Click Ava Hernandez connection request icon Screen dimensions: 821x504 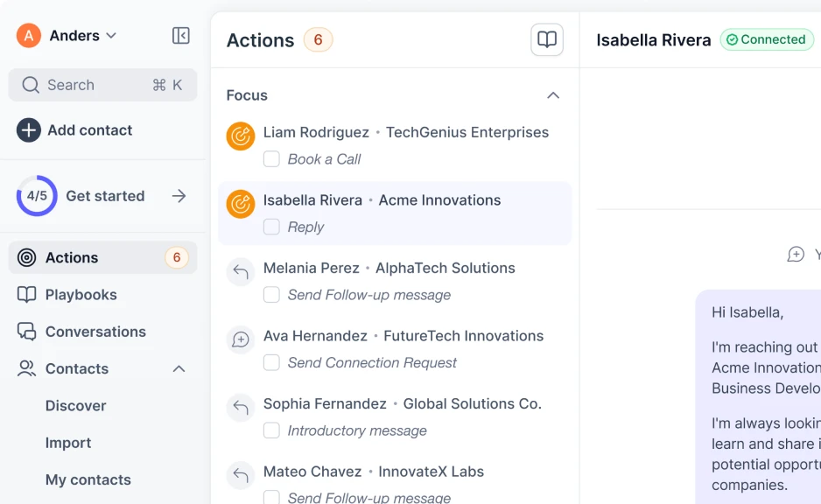(241, 339)
